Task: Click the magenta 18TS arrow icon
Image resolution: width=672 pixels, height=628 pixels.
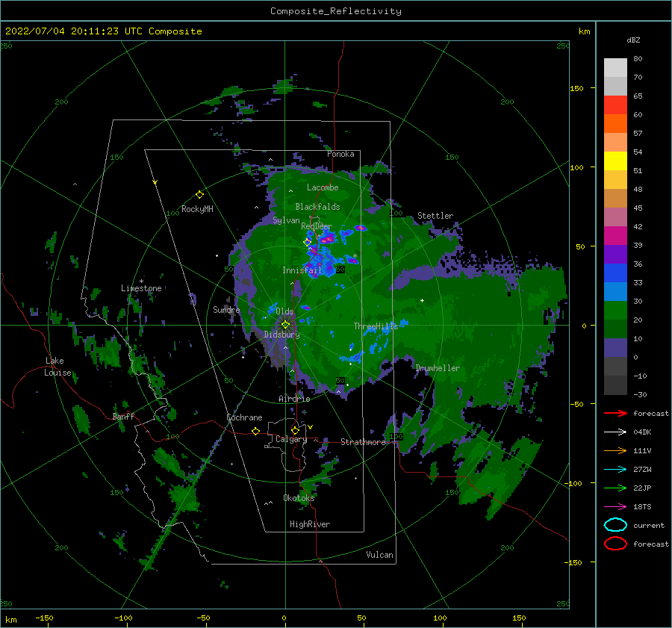Action: (615, 507)
